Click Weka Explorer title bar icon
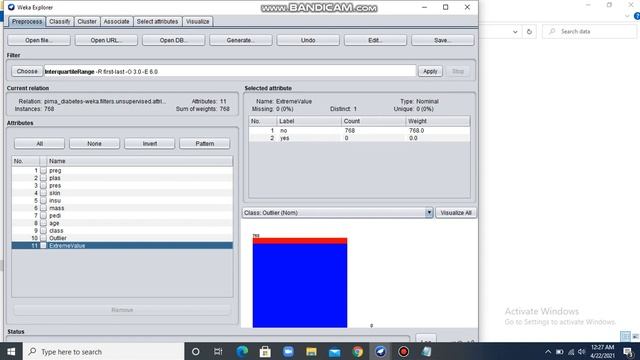 tap(11, 7)
